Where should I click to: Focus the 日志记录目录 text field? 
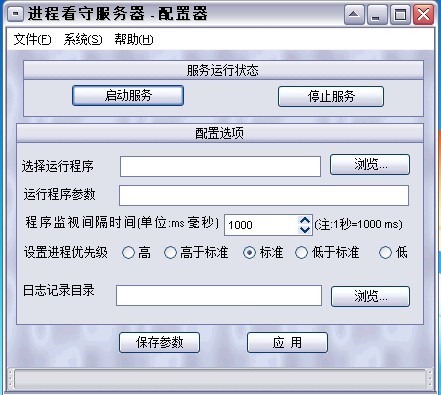point(219,295)
